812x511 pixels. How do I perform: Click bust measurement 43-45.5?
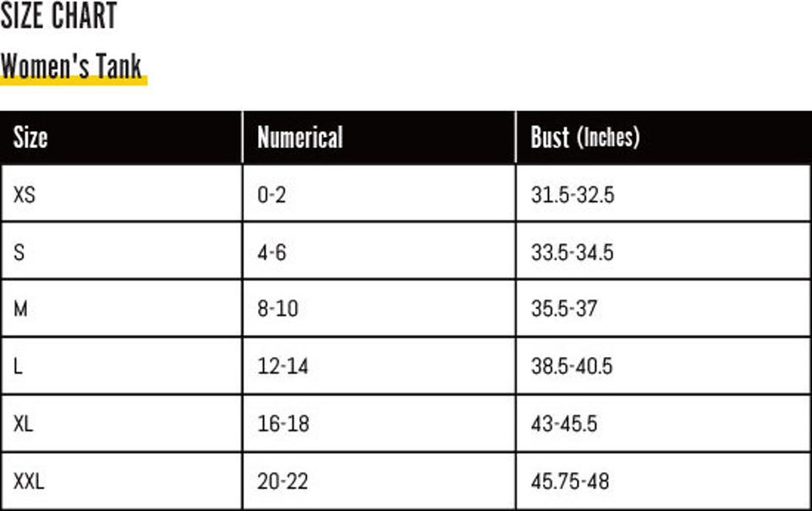pos(563,424)
